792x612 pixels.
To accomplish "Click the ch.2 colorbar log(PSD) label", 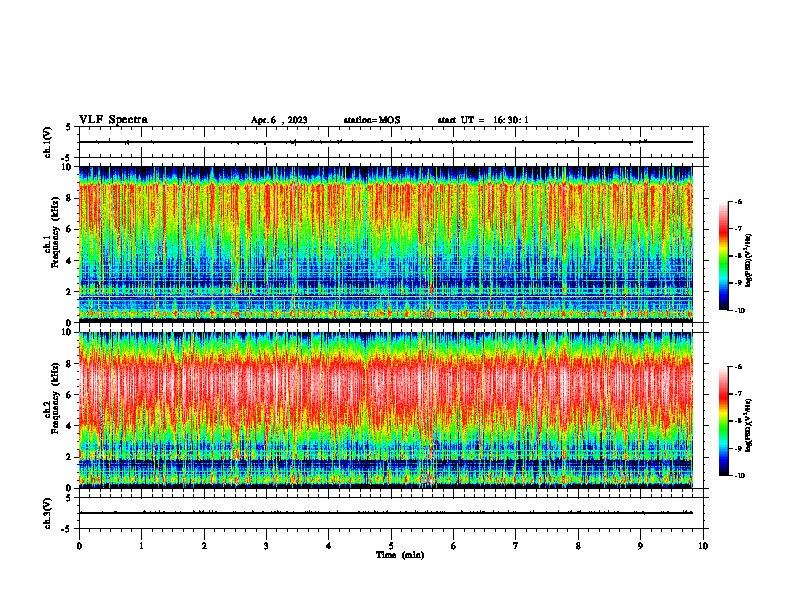I will pyautogui.click(x=749, y=424).
